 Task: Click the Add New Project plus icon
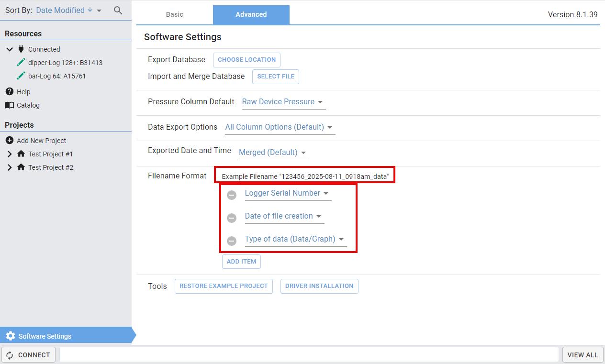(9, 140)
